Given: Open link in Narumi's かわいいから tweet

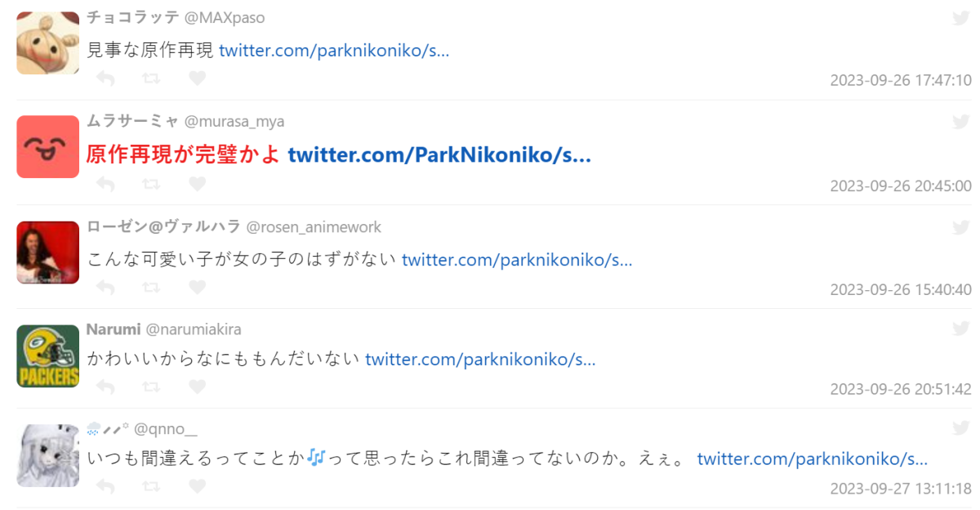Looking at the screenshot, I should click(480, 359).
